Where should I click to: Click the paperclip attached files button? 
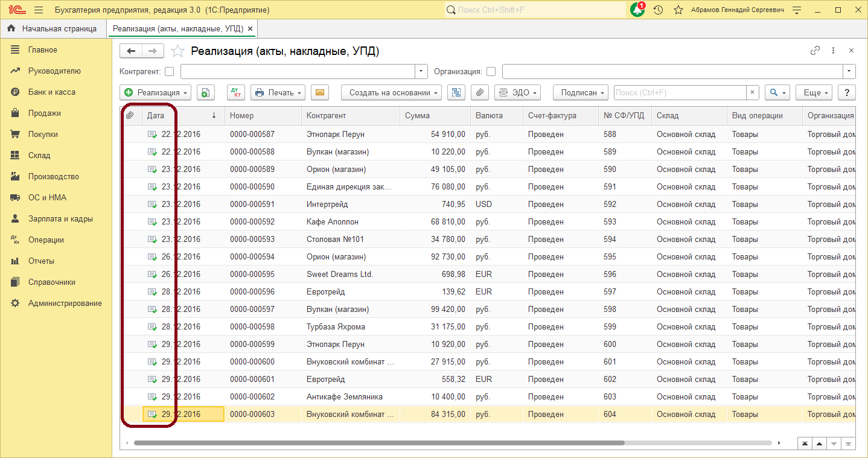(480, 92)
